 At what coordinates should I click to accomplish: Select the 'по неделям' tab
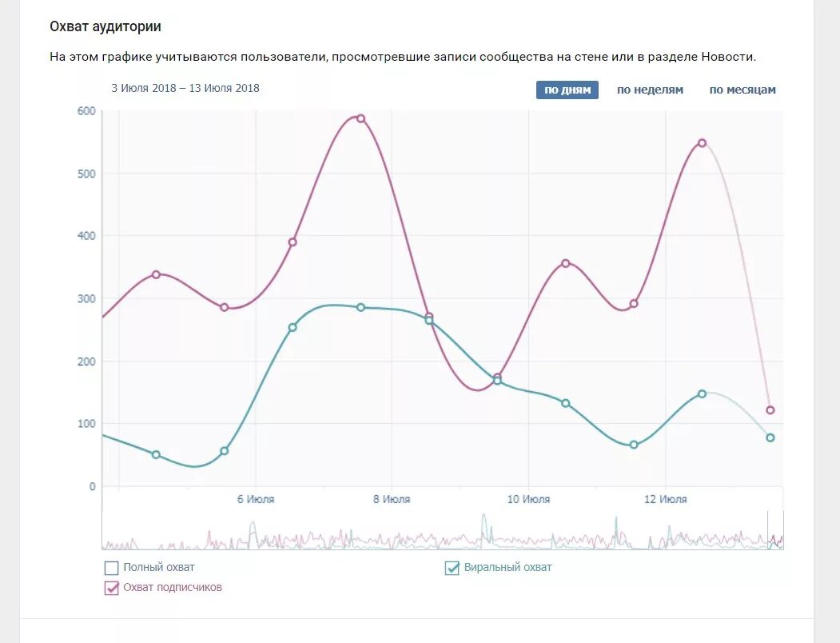click(x=650, y=90)
